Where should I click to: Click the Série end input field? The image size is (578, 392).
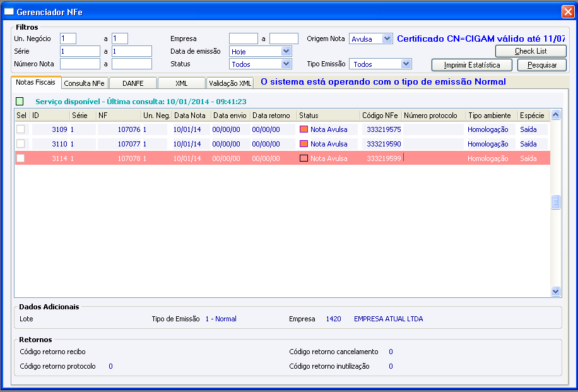132,51
